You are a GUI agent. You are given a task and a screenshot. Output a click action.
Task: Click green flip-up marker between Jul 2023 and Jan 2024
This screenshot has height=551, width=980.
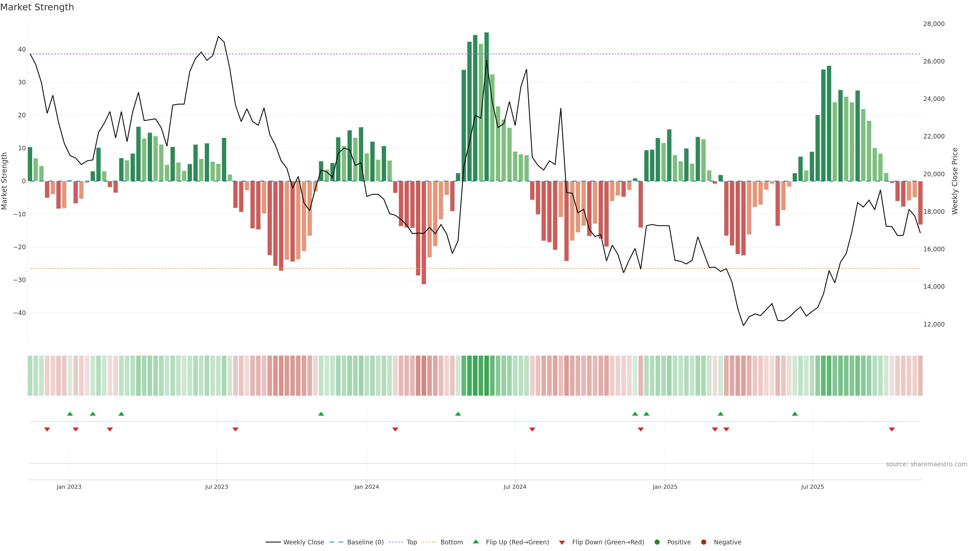[x=321, y=414]
